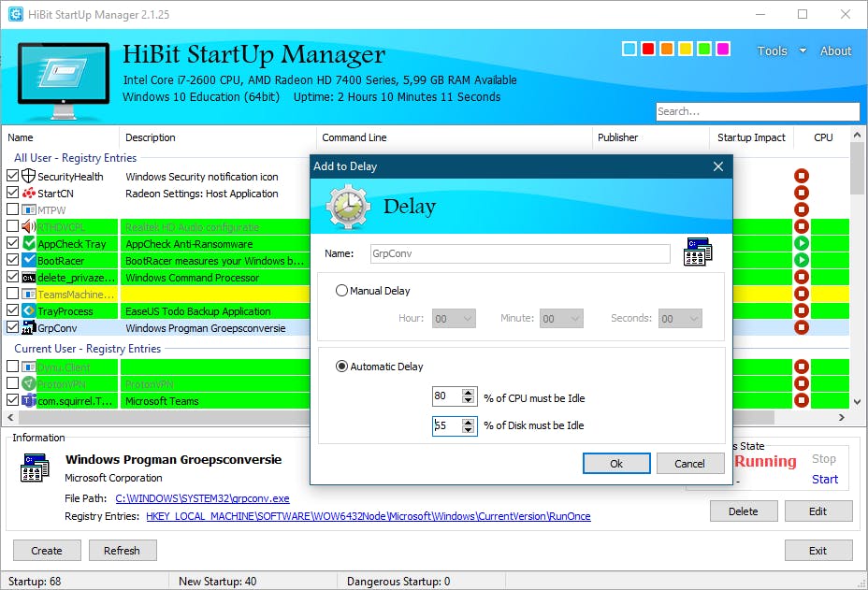
Task: Open the About menu
Action: (835, 50)
